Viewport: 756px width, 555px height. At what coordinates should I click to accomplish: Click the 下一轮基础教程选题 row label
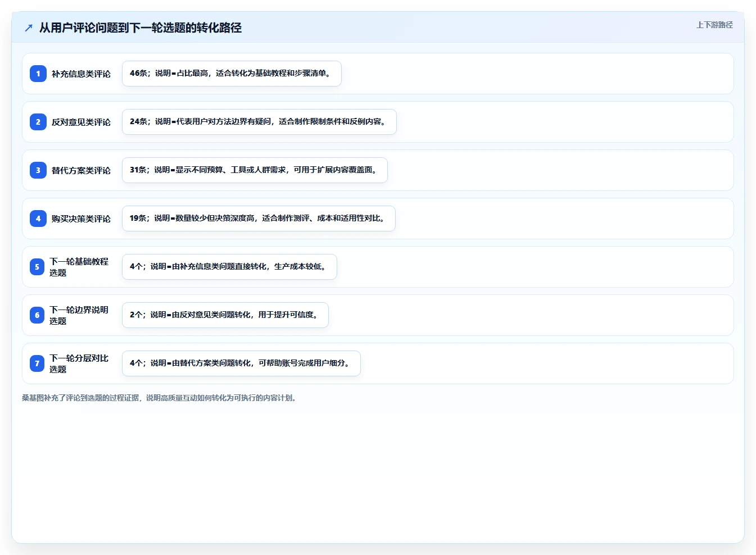click(79, 267)
